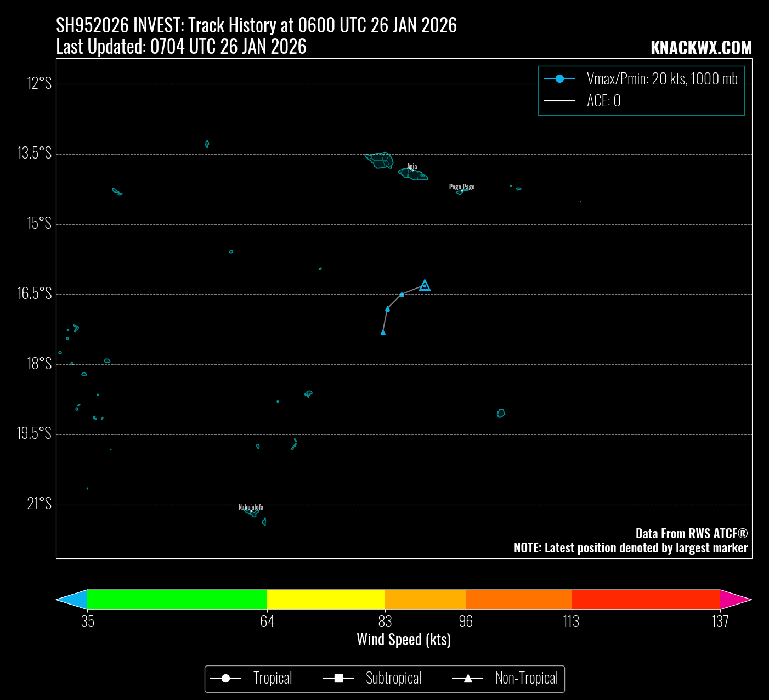The width and height of the screenshot is (769, 700).
Task: Click the Vmax/Pmin blue circle legend marker
Action: [559, 79]
